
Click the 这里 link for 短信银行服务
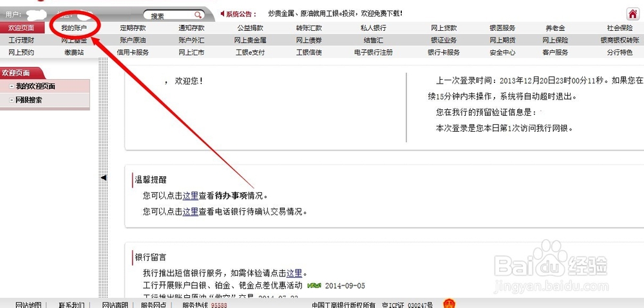pyautogui.click(x=294, y=273)
